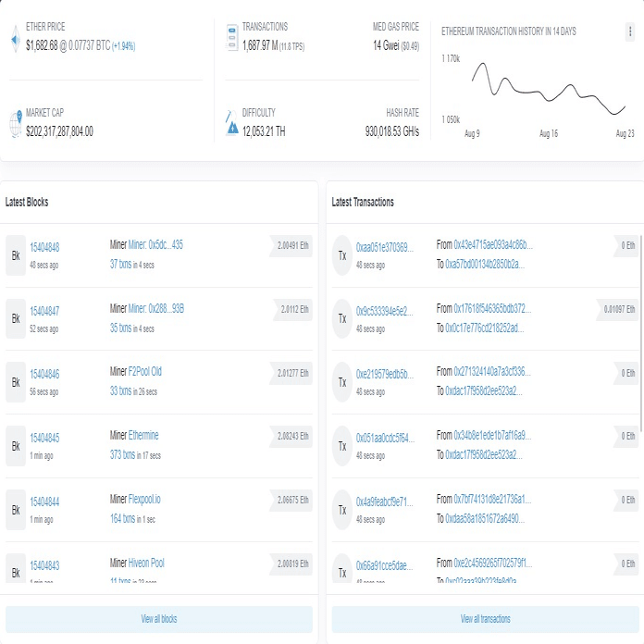
Task: View 164 txns in Flexpool block
Action: click(x=122, y=518)
